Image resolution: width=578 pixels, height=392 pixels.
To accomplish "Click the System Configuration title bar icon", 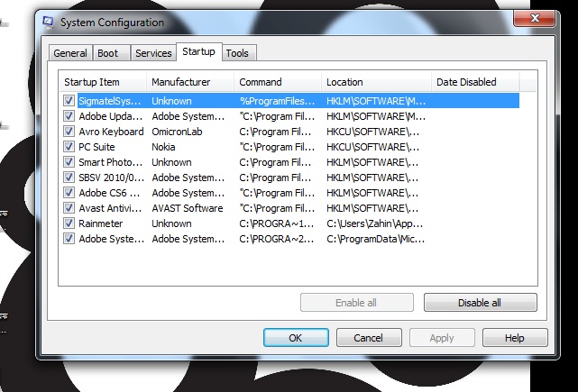I will click(48, 23).
